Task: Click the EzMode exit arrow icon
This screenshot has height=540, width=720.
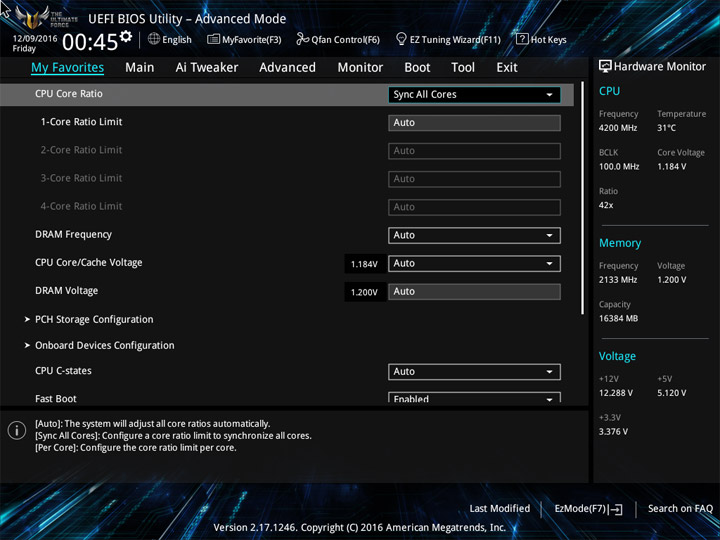Action: (x=617, y=509)
